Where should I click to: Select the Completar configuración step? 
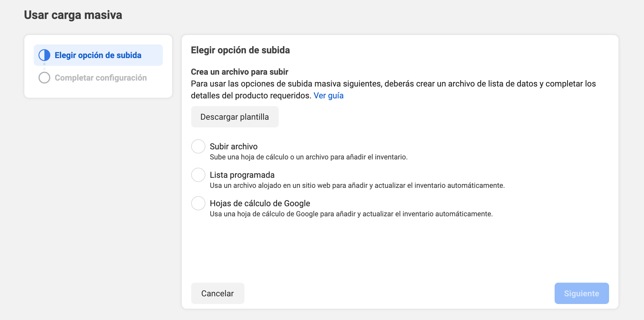pyautogui.click(x=101, y=78)
